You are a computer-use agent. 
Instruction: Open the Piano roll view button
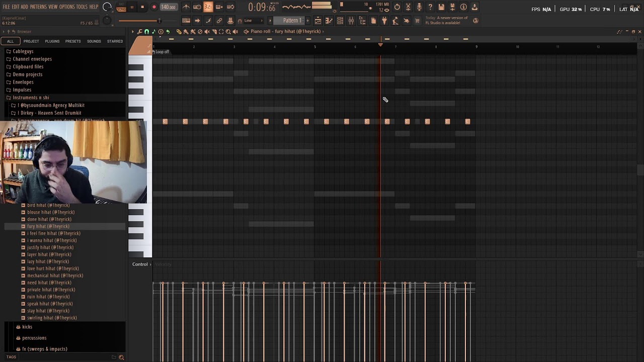pos(329,21)
